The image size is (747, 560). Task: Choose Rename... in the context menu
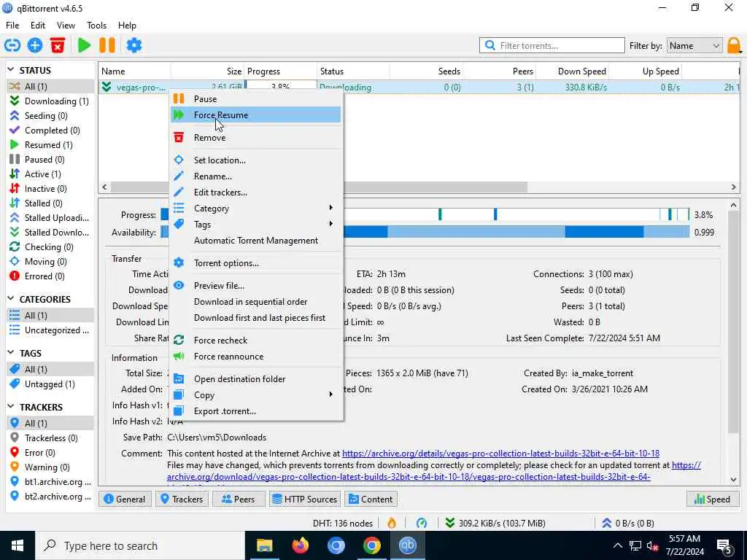pyautogui.click(x=256, y=176)
